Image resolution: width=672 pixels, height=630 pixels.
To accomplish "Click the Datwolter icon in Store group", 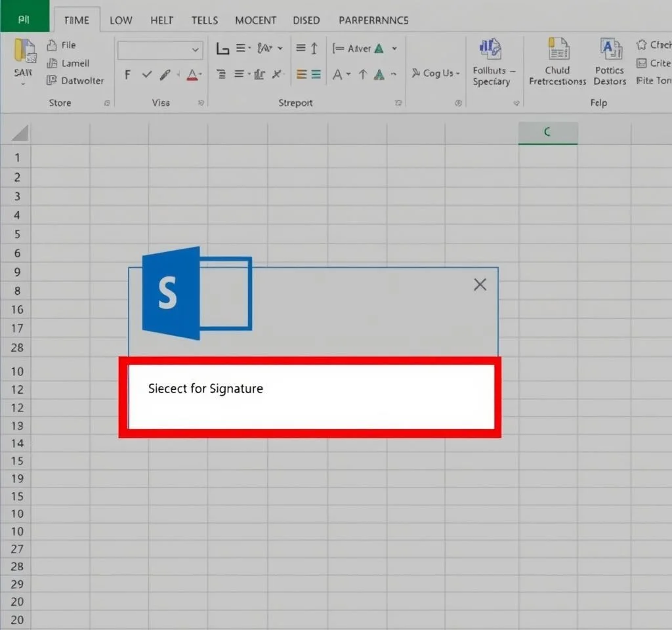I will click(x=52, y=80).
